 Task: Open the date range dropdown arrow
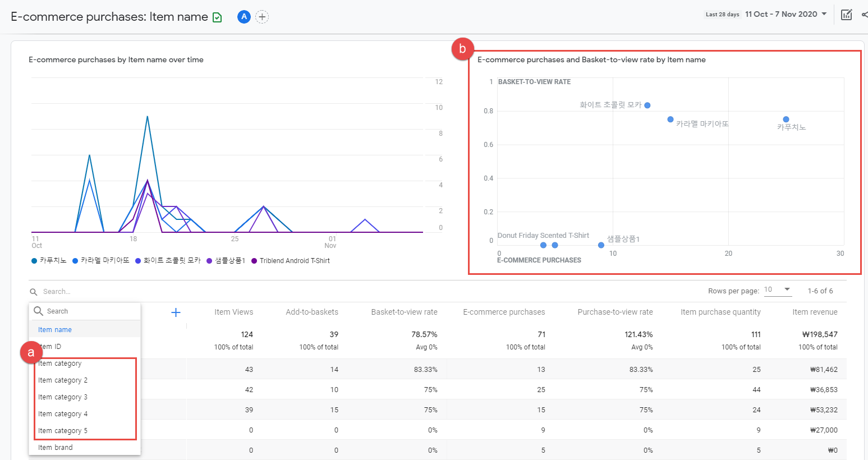point(824,14)
